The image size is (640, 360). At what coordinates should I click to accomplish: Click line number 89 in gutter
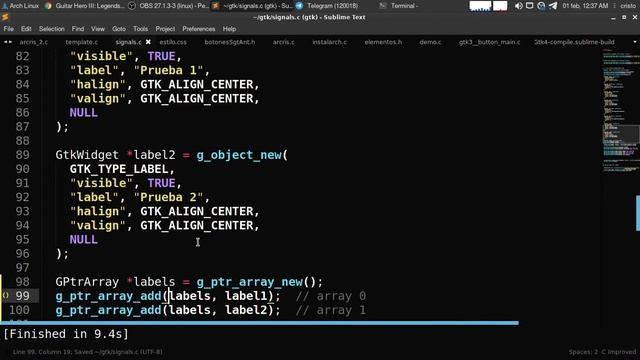point(22,155)
